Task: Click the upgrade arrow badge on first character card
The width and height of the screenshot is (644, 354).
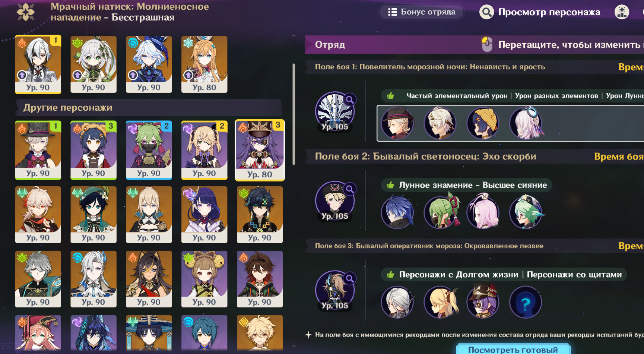Action: [22, 75]
